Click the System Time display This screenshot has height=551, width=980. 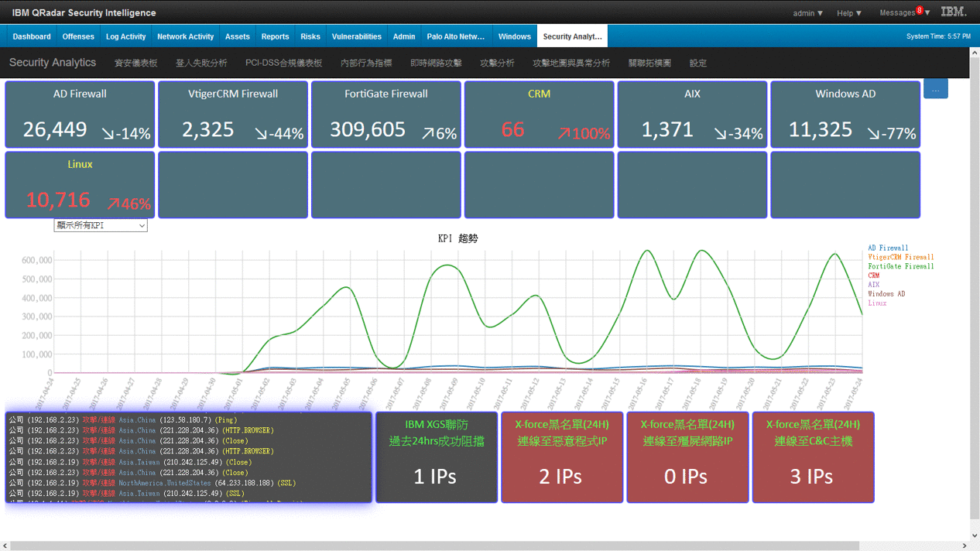[x=938, y=36]
